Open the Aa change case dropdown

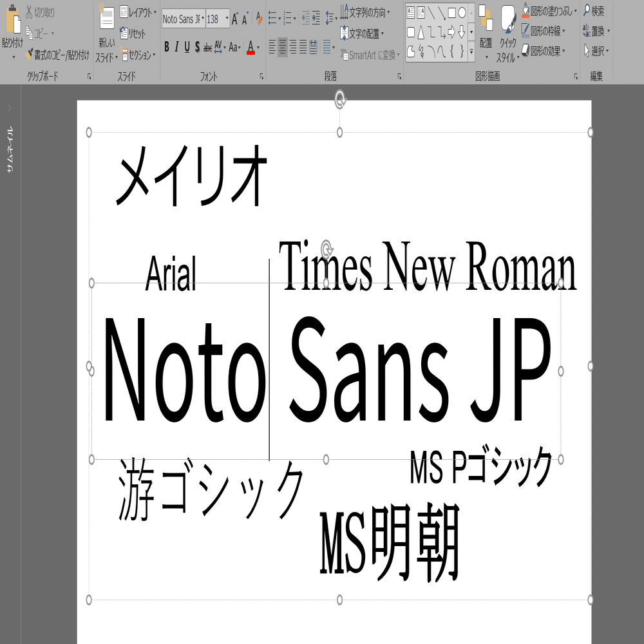(234, 47)
